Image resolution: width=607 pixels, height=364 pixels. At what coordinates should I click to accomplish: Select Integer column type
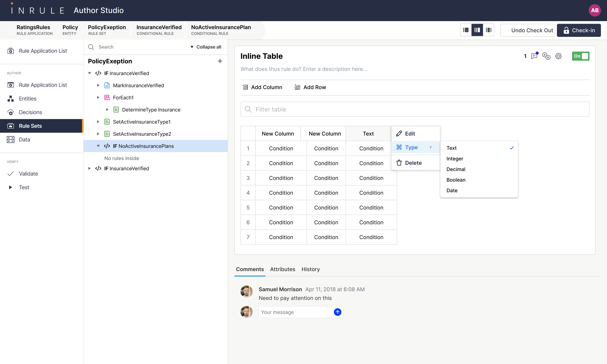coord(479,158)
